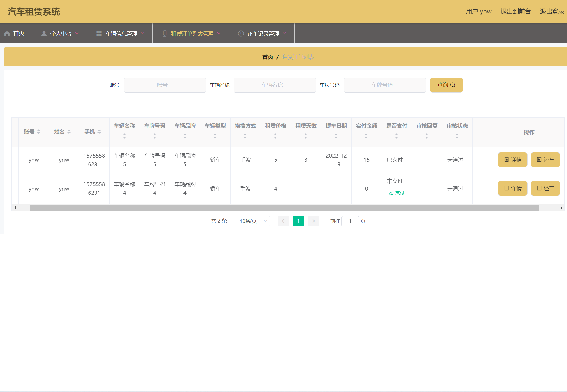567x392 pixels.
Task: Sort the table by the 租赁价格 column
Action: click(x=275, y=136)
